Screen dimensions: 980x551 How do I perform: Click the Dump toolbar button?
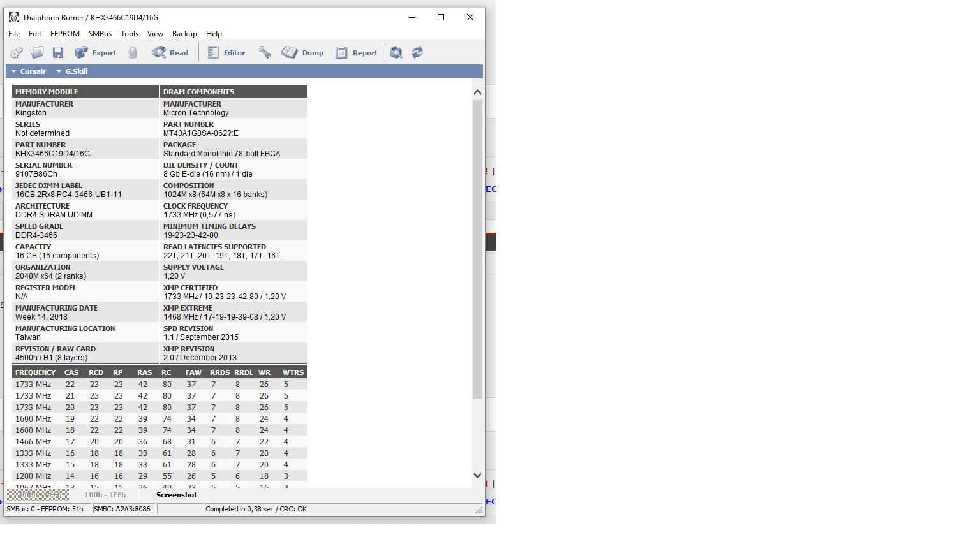click(x=302, y=53)
